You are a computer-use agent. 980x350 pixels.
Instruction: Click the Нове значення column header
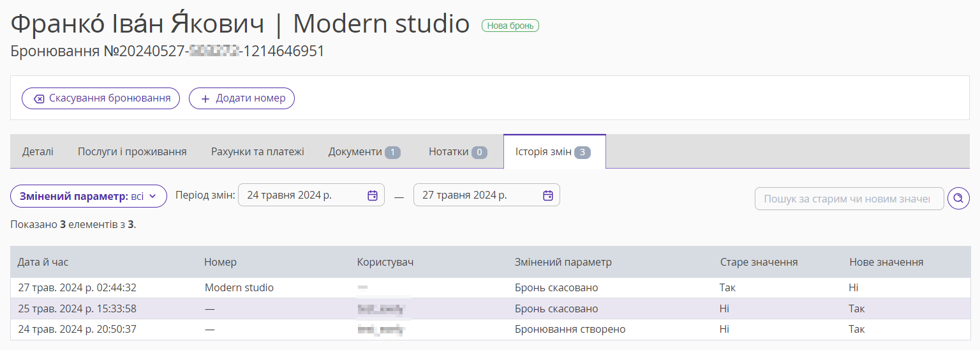click(x=886, y=262)
